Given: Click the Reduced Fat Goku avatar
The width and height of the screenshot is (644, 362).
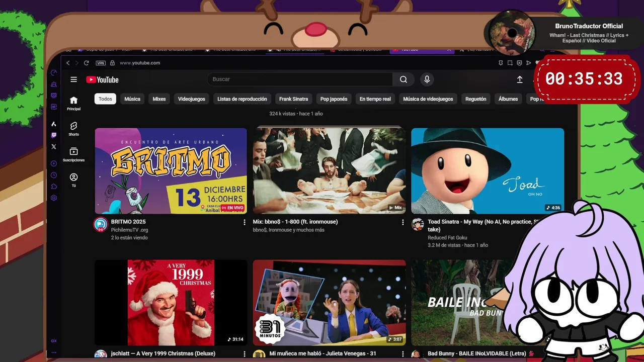Looking at the screenshot, I should pos(418,224).
